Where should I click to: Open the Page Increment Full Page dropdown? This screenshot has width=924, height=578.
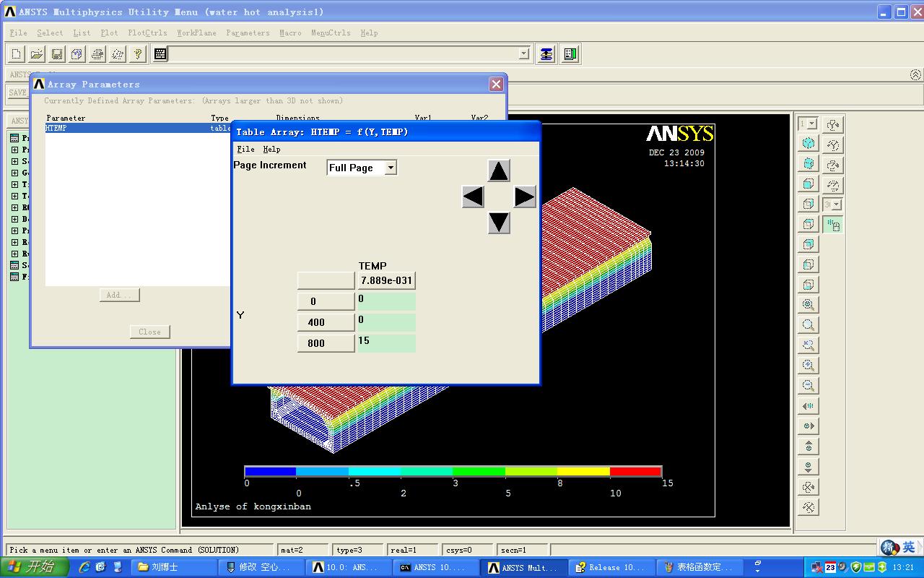pyautogui.click(x=391, y=168)
